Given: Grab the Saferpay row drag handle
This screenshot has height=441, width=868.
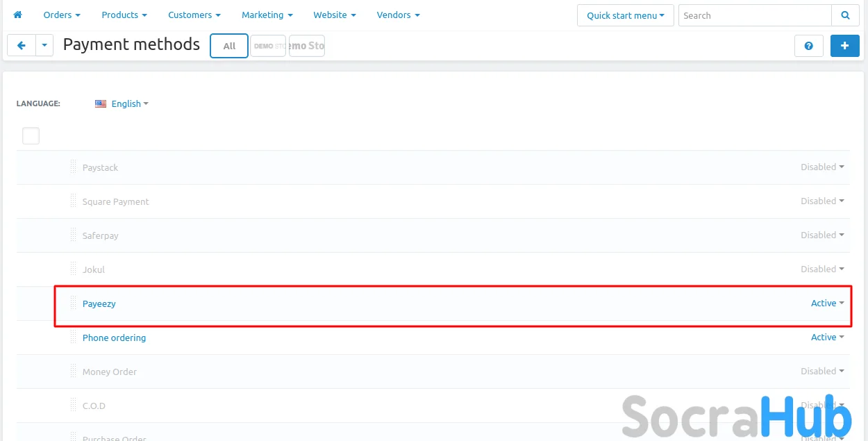Looking at the screenshot, I should click(73, 235).
